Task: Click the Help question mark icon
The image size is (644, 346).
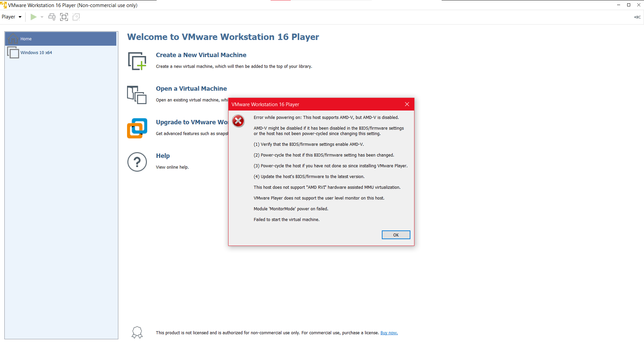Action: [x=137, y=162]
